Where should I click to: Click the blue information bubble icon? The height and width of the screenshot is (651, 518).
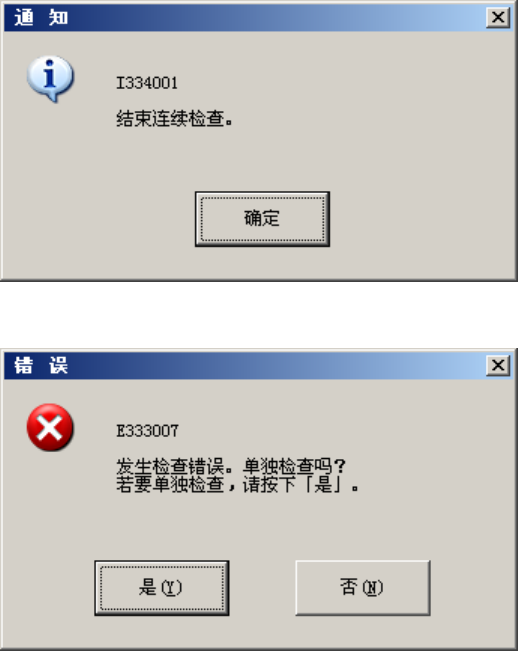click(x=50, y=79)
